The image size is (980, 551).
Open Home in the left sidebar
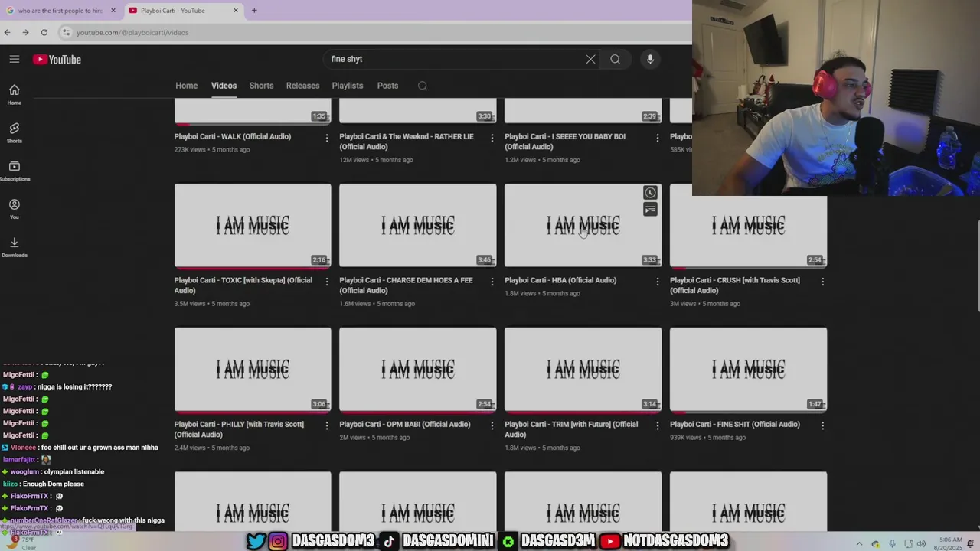15,95
